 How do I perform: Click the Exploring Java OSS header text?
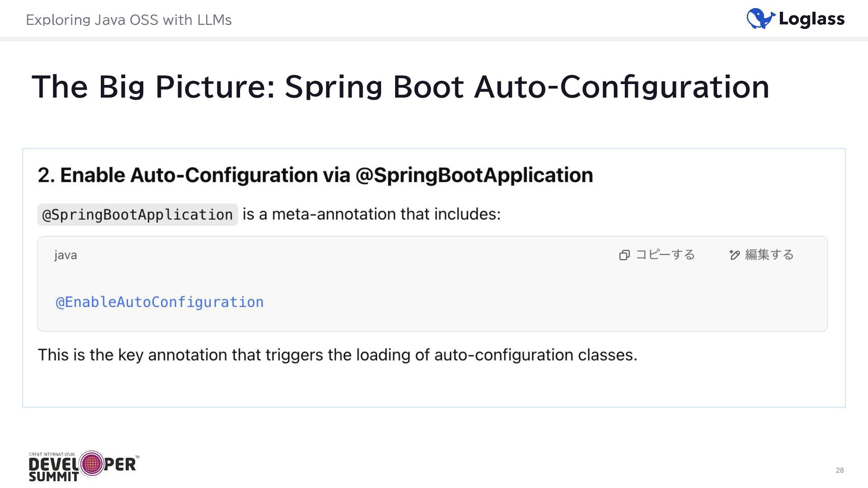point(129,20)
